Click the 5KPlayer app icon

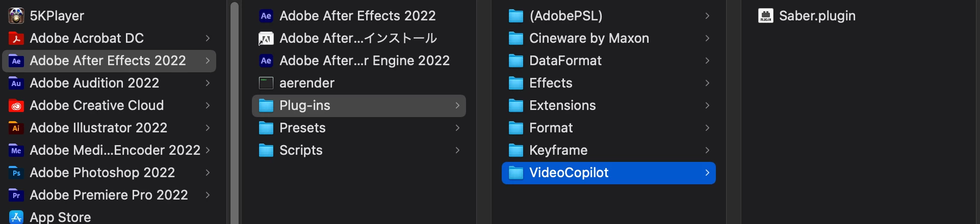pos(16,16)
